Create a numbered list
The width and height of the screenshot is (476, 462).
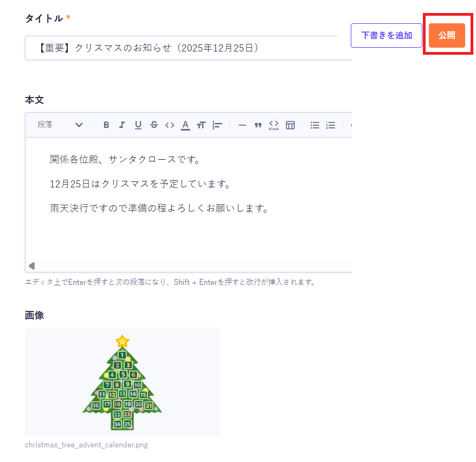331,125
